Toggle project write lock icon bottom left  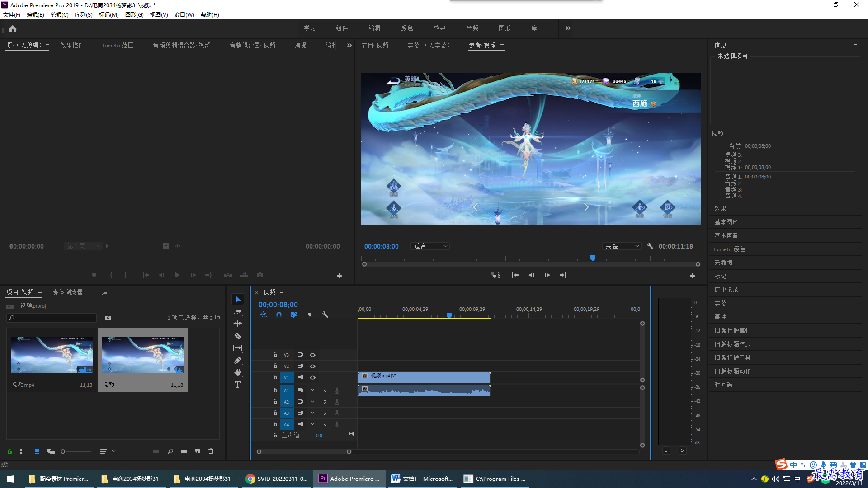(x=9, y=451)
